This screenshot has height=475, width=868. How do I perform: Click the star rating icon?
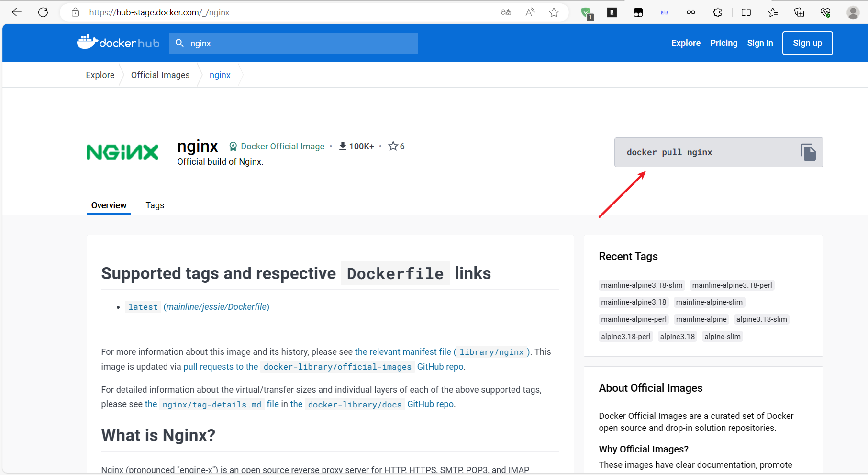[x=393, y=146]
